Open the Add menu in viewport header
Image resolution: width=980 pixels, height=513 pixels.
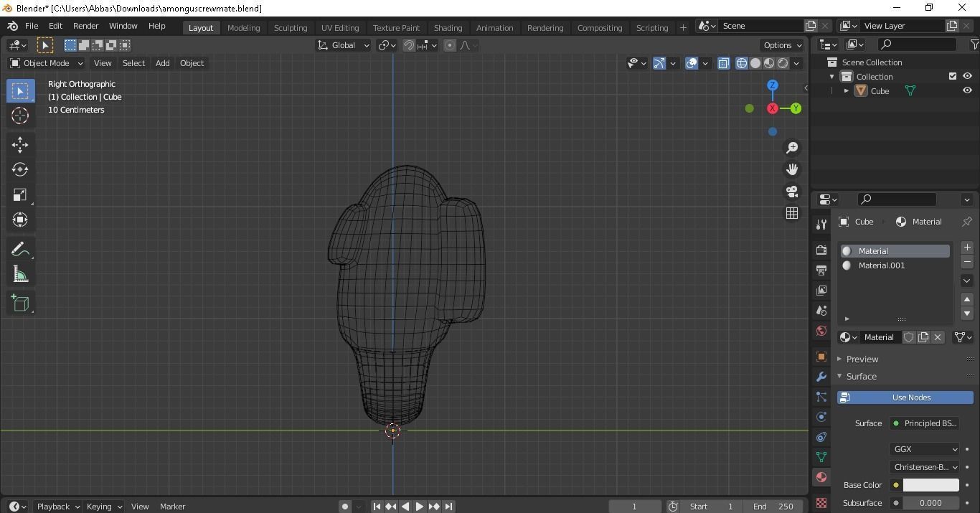(162, 63)
